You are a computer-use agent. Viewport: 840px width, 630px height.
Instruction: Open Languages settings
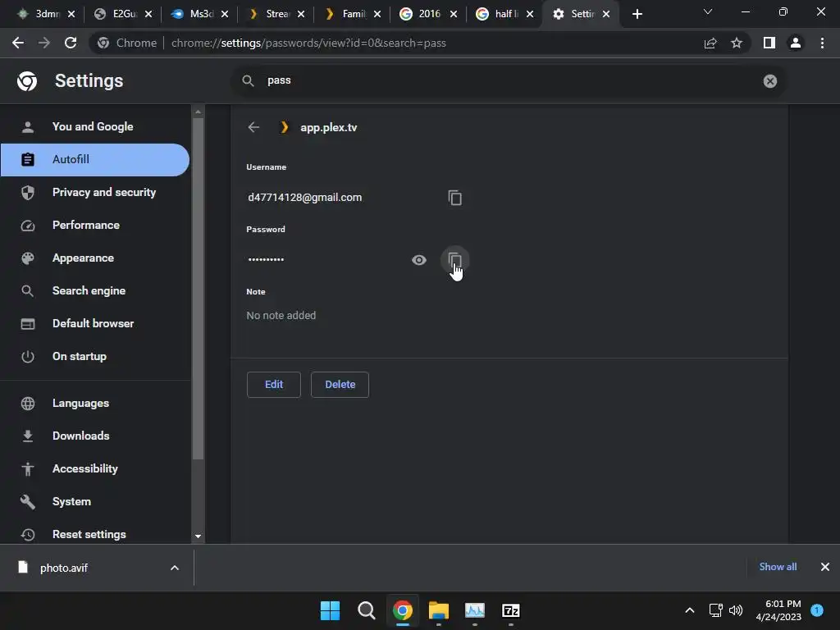tap(95, 403)
